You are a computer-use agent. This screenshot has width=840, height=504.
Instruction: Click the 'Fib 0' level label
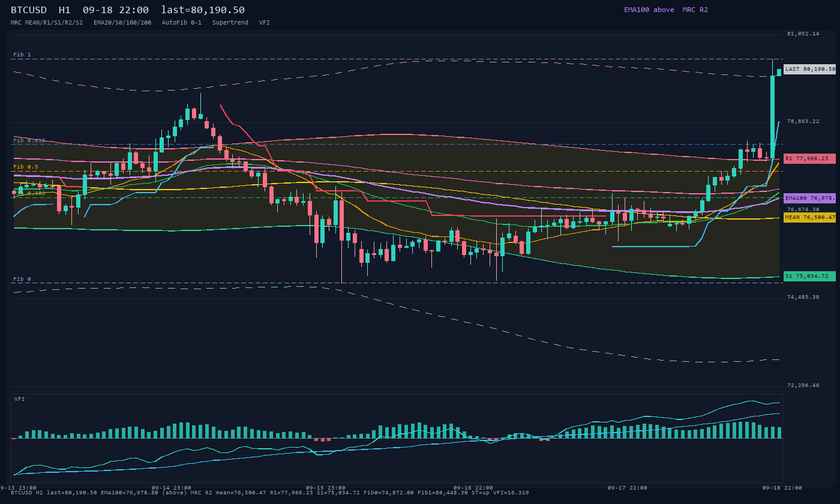(22, 279)
